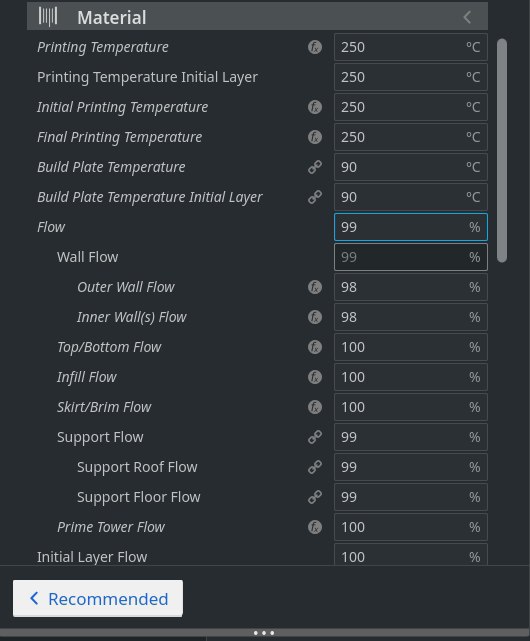The image size is (530, 641).
Task: Switch back to Recommended settings
Action: (x=98, y=598)
